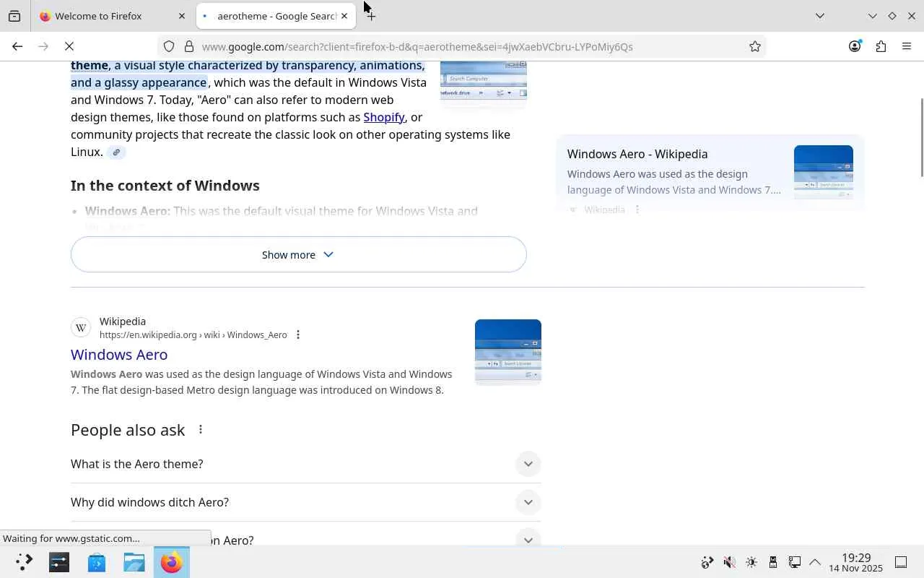Open the KDE application launcher
This screenshot has height=578, width=924.
tap(24, 562)
